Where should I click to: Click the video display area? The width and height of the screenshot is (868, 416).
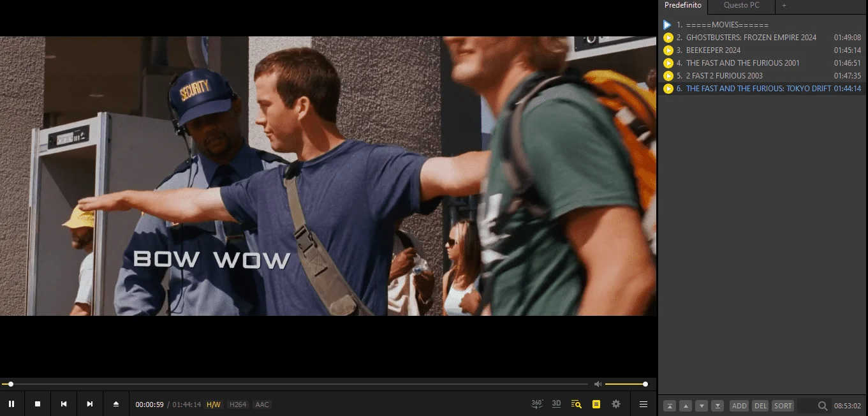coord(328,176)
